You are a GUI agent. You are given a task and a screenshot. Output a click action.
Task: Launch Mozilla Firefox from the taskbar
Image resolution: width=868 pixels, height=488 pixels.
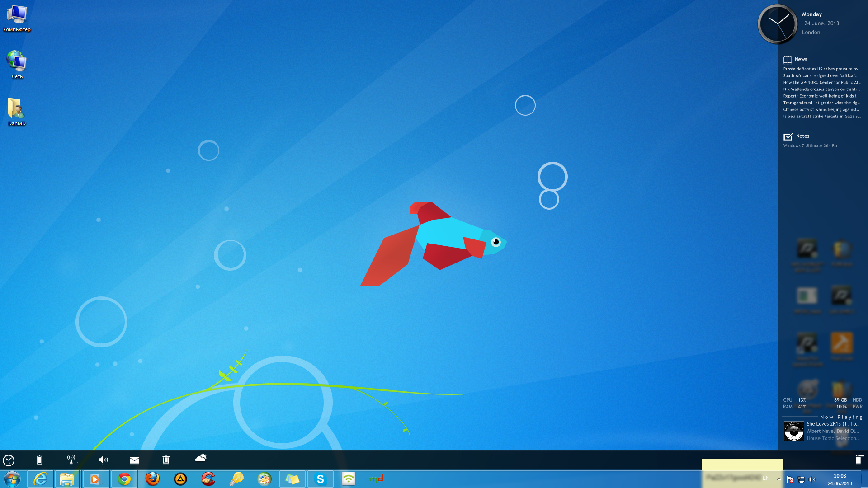pos(152,479)
